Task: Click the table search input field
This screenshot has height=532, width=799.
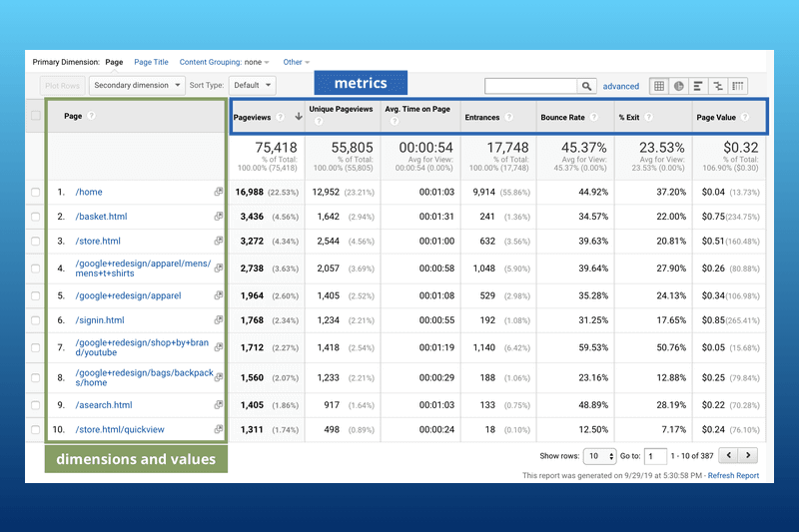Action: click(530, 87)
